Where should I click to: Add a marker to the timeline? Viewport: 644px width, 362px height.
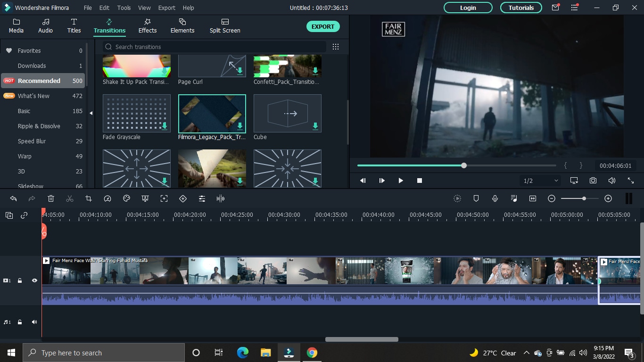pos(476,198)
